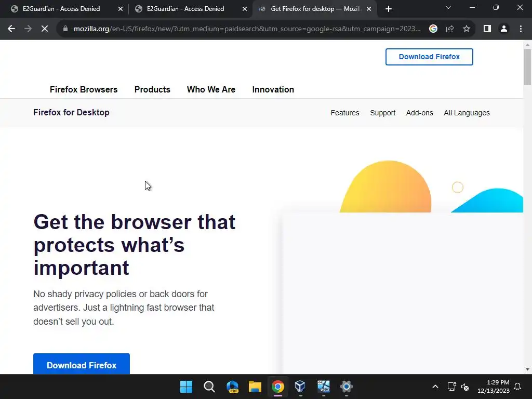Open the Support link
The image size is (532, 399).
383,113
